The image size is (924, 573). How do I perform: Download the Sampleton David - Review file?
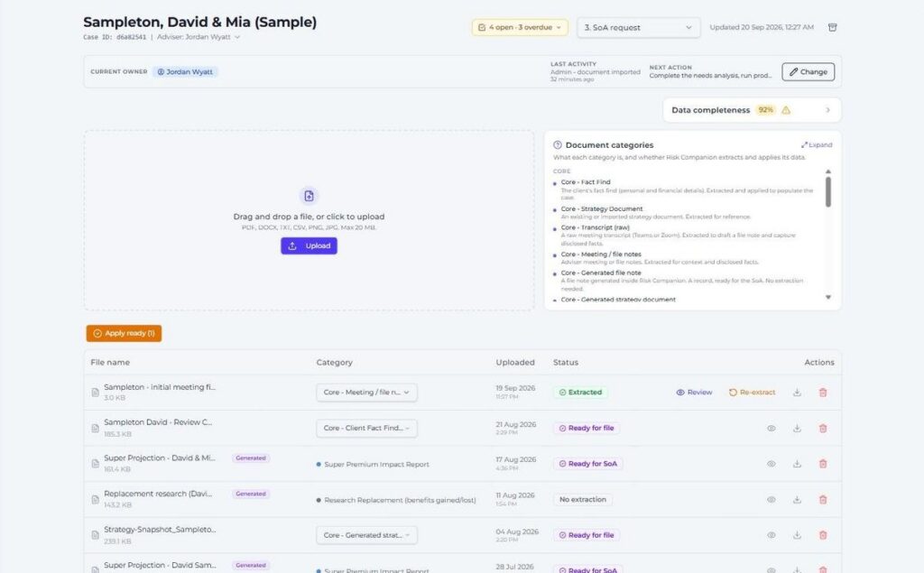tap(797, 428)
